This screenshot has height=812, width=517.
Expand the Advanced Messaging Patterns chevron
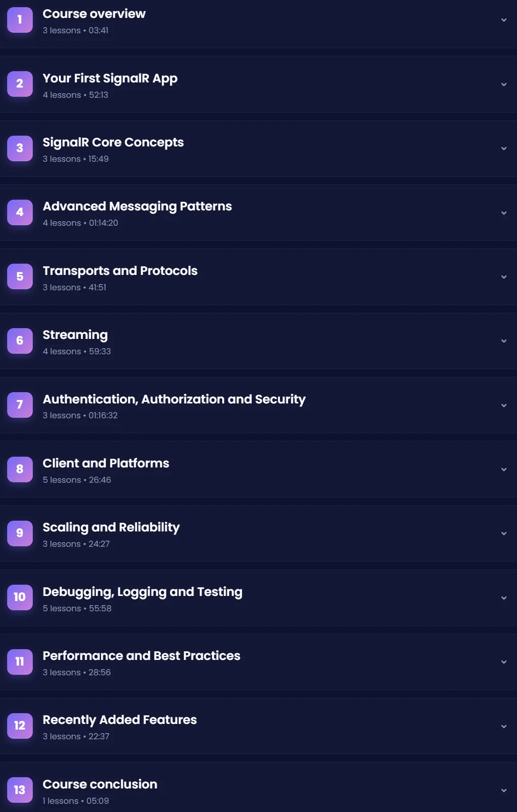click(504, 213)
